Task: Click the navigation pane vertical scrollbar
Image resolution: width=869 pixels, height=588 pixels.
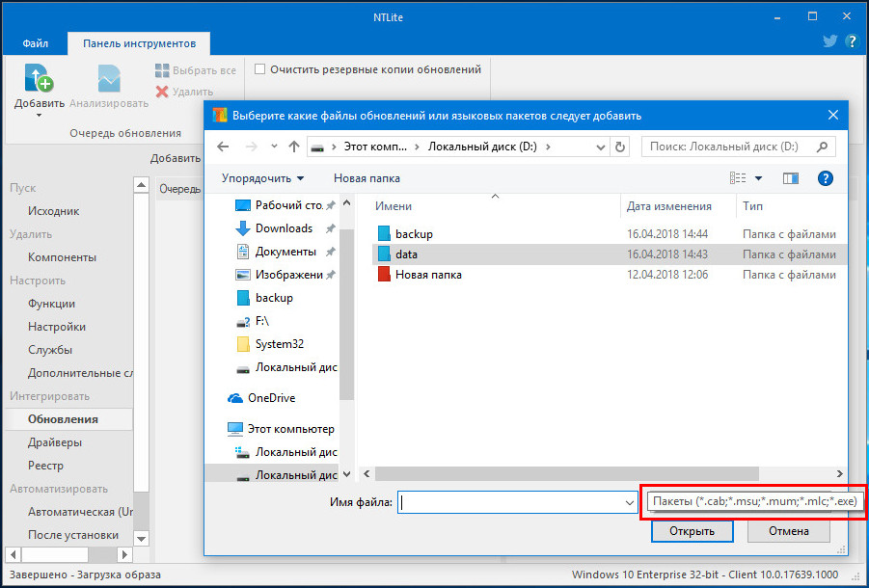Action: pos(347,313)
